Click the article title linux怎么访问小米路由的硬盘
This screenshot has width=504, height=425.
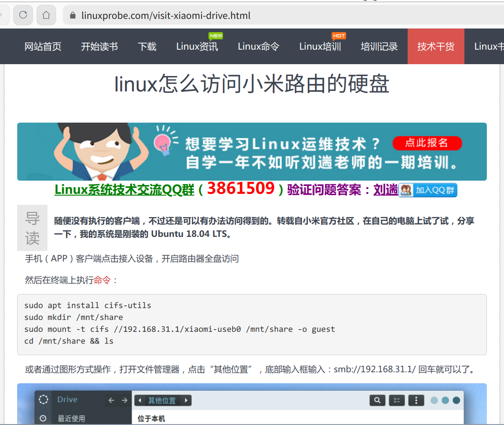click(252, 84)
